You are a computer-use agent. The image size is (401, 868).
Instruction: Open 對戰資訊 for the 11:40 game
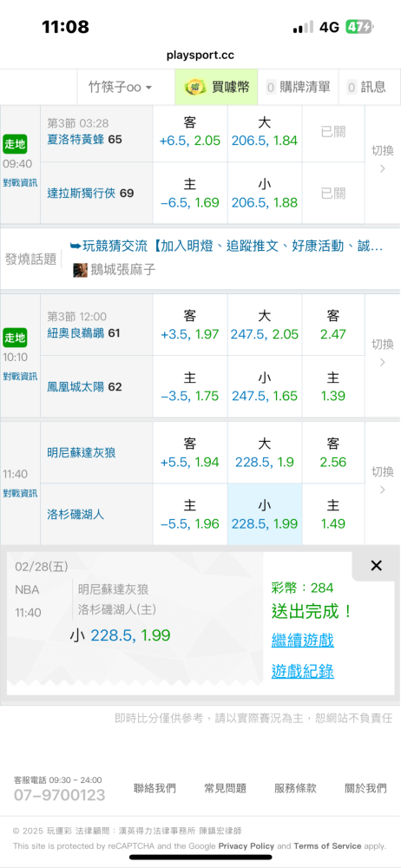coord(20,493)
